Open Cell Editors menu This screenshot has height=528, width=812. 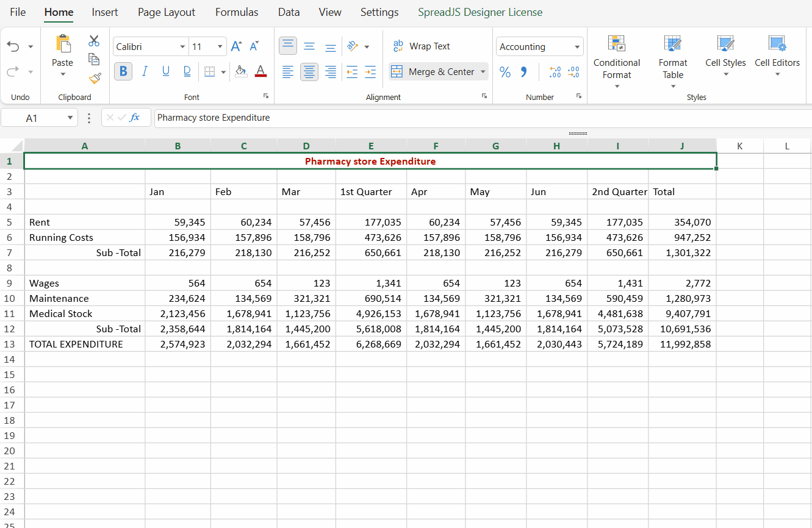tap(777, 55)
